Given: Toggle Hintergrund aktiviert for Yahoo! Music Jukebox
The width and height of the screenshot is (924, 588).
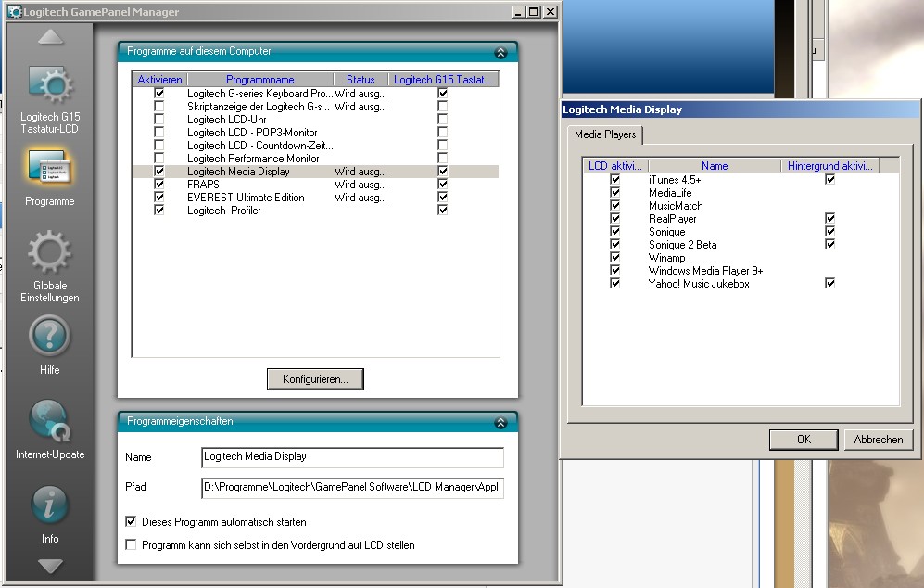Looking at the screenshot, I should [829, 283].
